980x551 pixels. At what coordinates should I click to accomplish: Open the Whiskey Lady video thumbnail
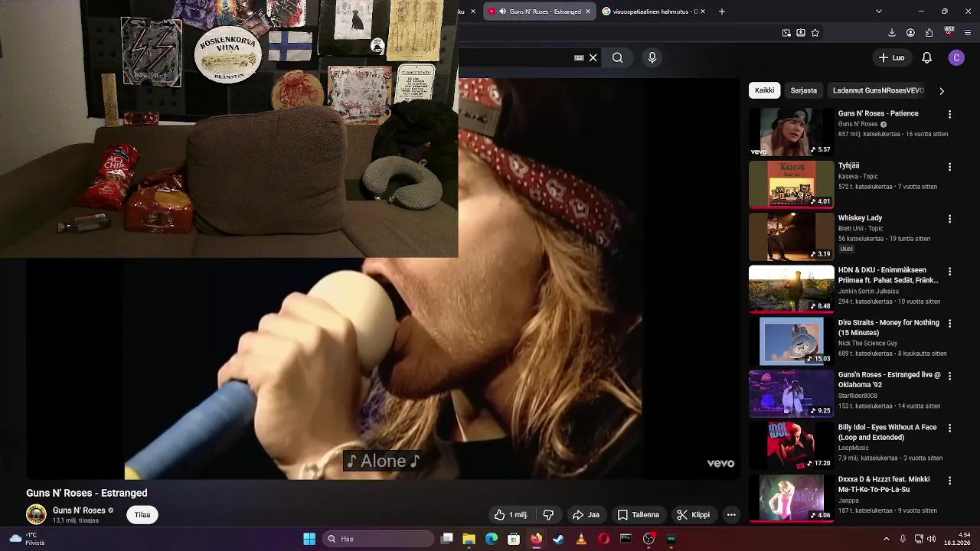click(791, 236)
